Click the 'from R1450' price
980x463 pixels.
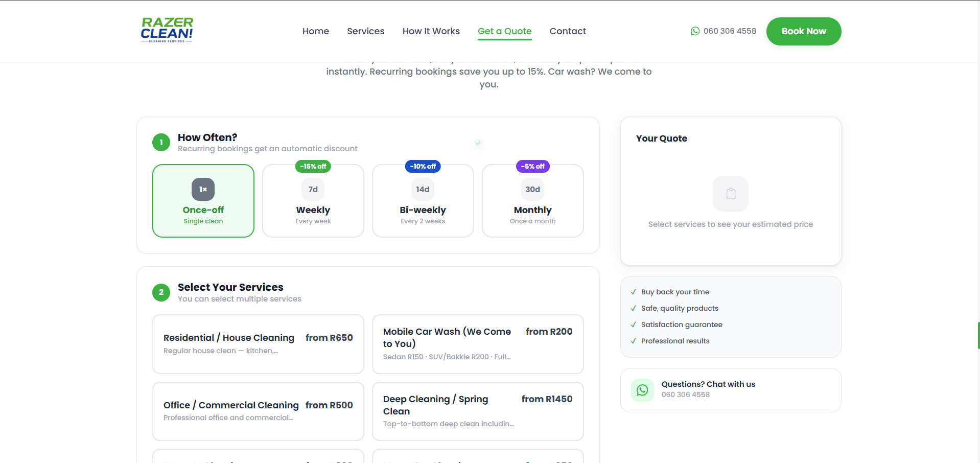(x=547, y=399)
